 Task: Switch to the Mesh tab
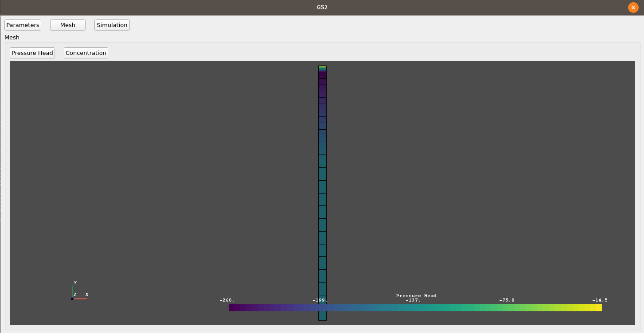point(68,25)
